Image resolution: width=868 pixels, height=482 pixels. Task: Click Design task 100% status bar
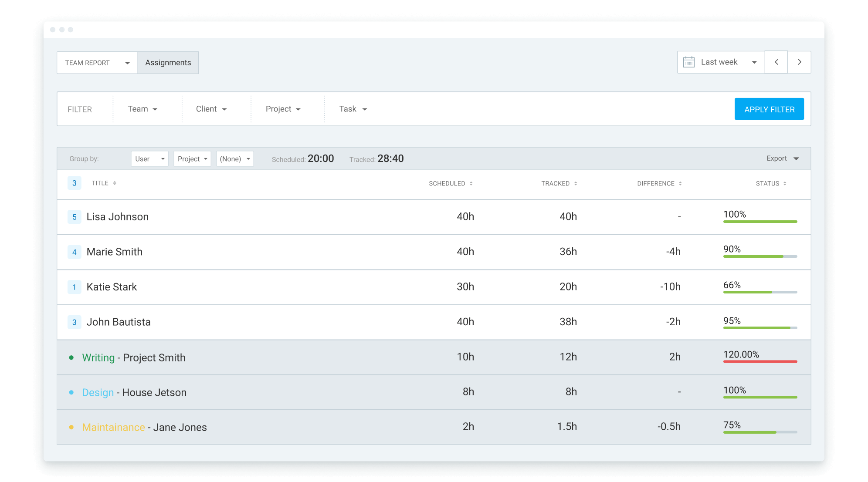(760, 397)
